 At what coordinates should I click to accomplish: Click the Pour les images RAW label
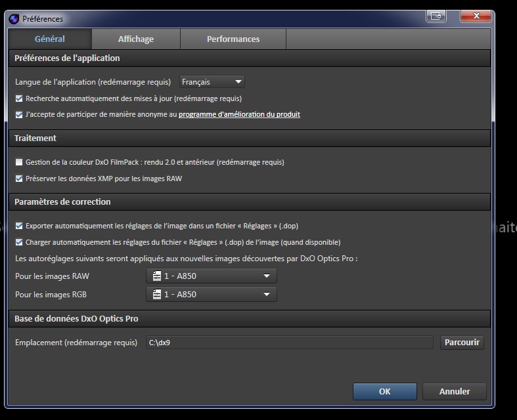click(52, 276)
